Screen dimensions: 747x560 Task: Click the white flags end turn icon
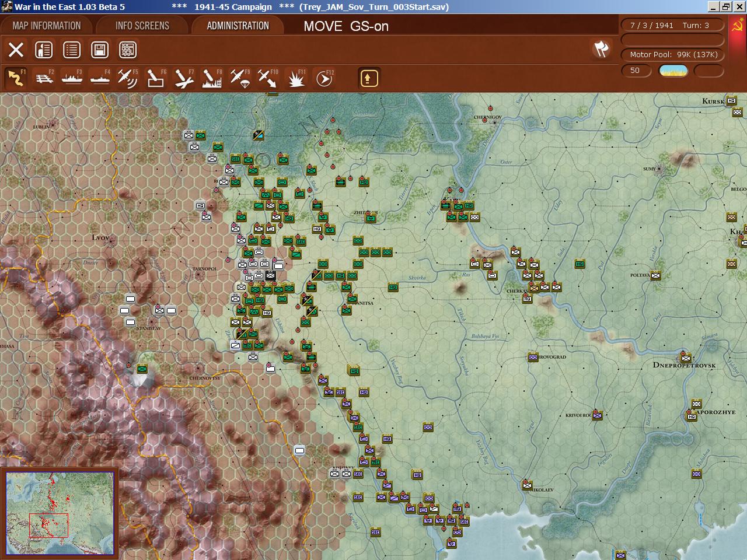[x=601, y=49]
